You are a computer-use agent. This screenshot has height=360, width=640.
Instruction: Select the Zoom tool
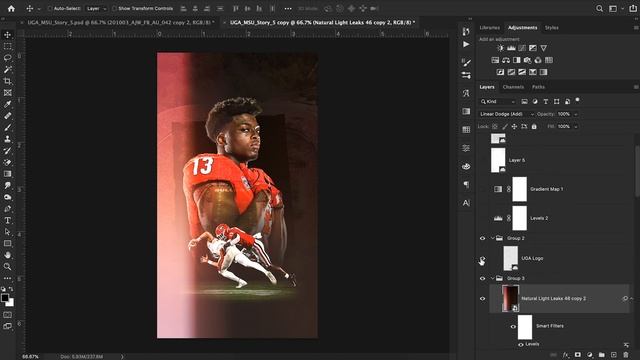(x=7, y=267)
